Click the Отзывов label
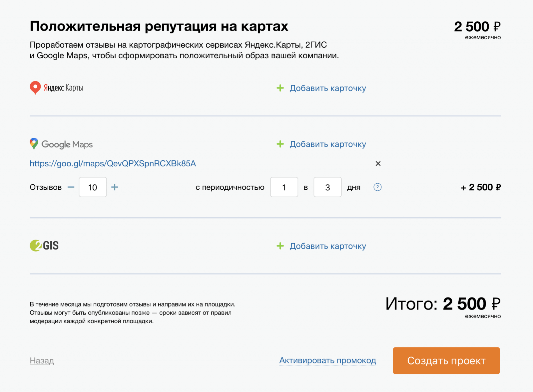This screenshot has height=392, width=533. coord(46,187)
